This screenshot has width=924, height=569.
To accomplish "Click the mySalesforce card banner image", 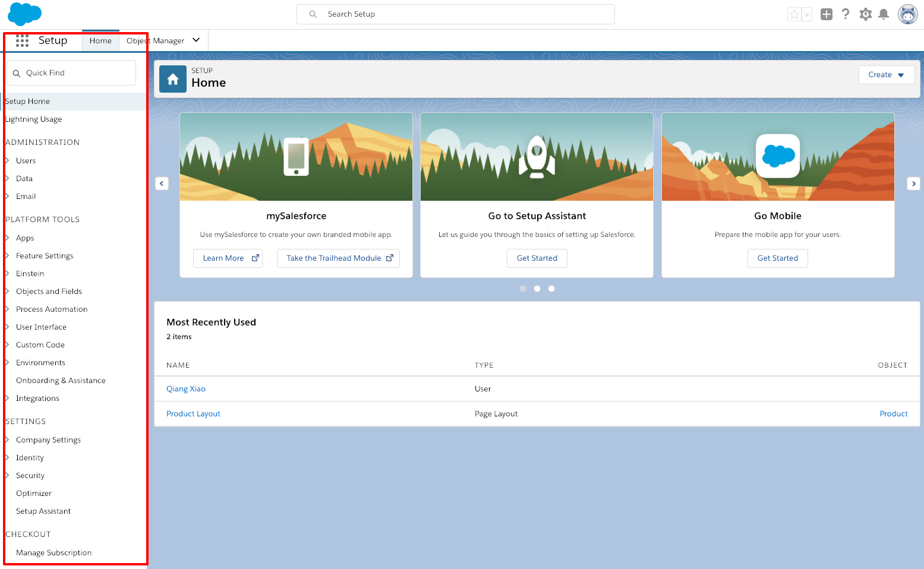I will click(296, 157).
